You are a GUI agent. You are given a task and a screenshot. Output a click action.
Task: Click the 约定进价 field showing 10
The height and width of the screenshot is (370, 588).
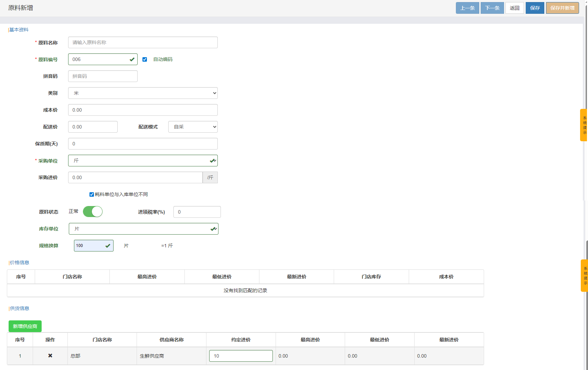[x=241, y=356]
